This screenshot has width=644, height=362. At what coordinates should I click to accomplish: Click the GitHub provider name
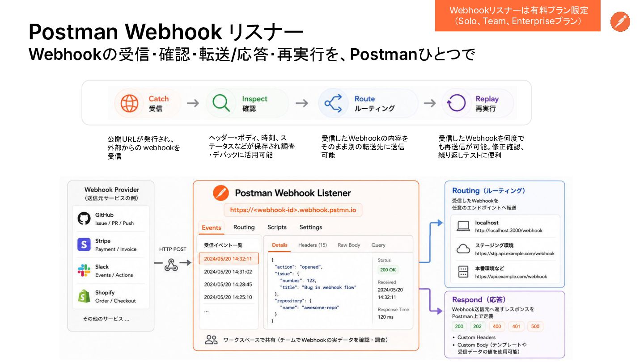click(104, 215)
